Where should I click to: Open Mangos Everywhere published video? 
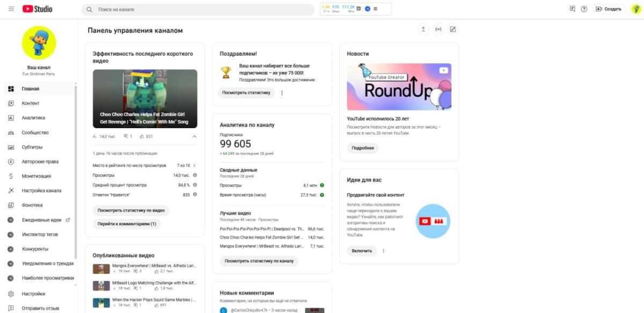tap(145, 268)
